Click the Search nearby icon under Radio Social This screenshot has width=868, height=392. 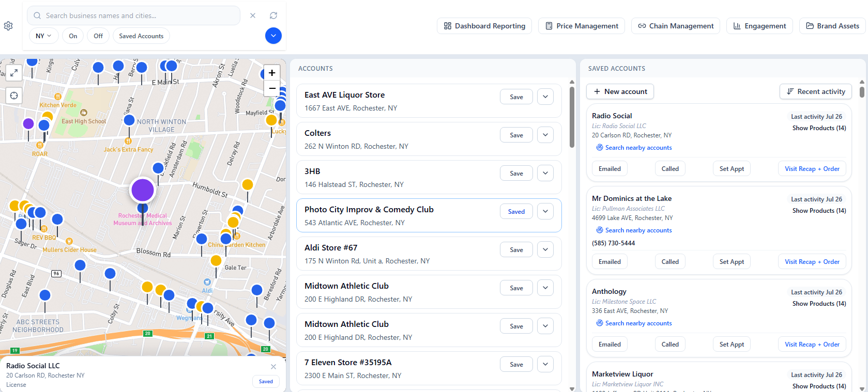click(x=600, y=148)
